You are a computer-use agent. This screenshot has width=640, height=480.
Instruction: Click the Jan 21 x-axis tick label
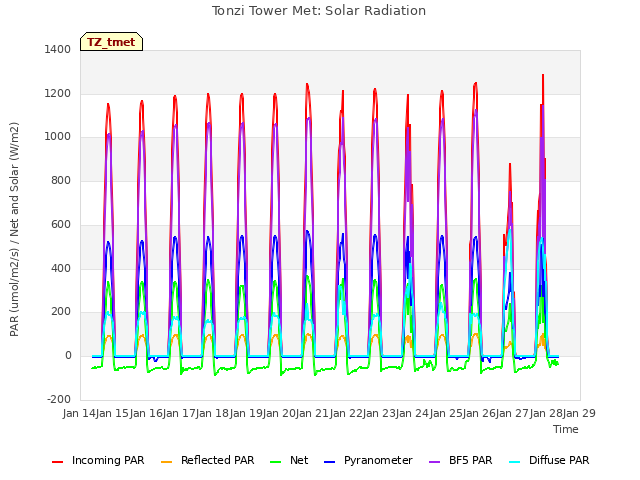coord(312,413)
